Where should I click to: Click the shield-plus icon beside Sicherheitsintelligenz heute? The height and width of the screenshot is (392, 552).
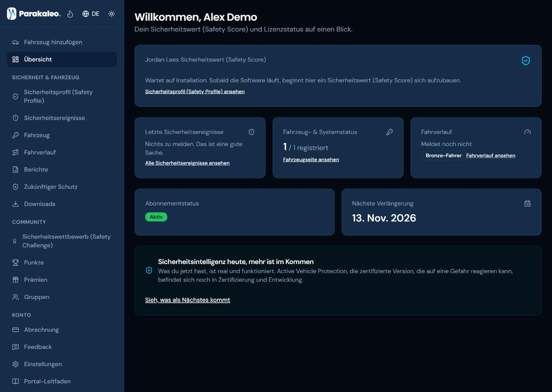coord(149,271)
